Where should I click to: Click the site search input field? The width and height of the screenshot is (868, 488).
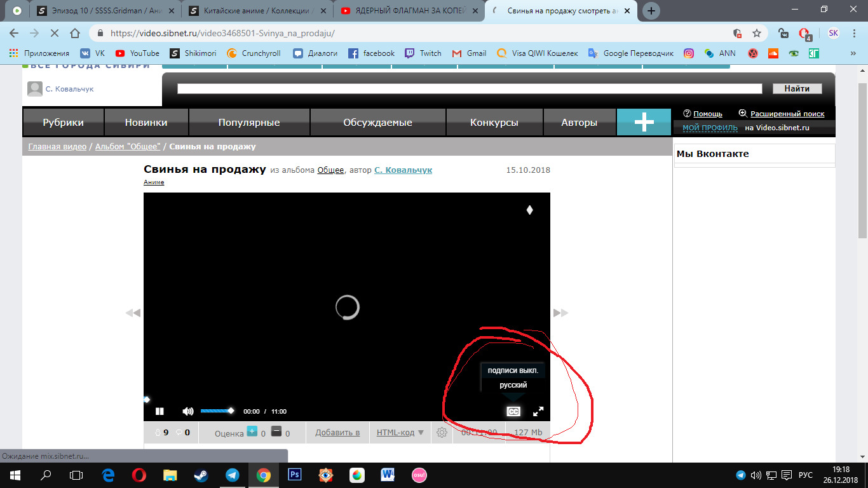click(x=469, y=88)
